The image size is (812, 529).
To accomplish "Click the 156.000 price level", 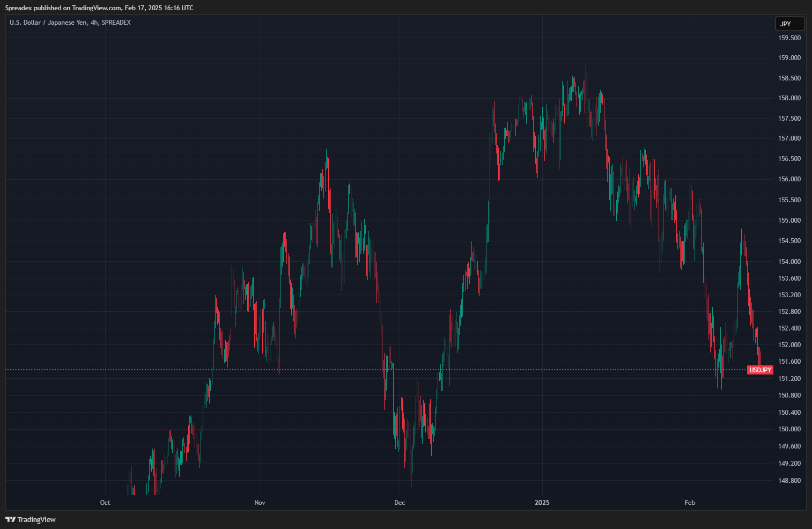I will (x=789, y=179).
